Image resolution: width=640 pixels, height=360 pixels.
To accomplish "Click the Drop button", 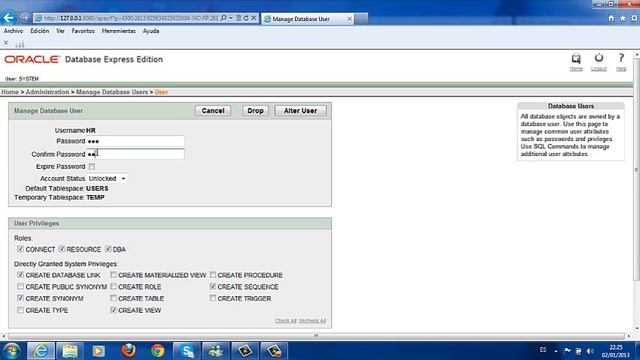I will (255, 111).
